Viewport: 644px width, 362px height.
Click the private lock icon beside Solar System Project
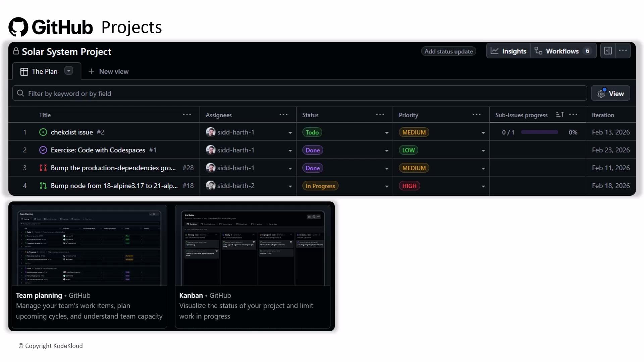(x=16, y=51)
